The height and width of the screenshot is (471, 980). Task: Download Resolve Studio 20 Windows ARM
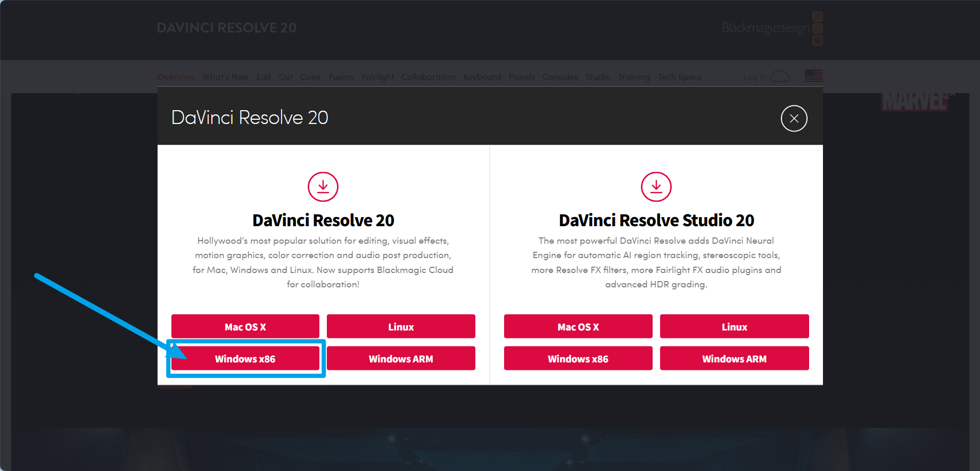(735, 358)
